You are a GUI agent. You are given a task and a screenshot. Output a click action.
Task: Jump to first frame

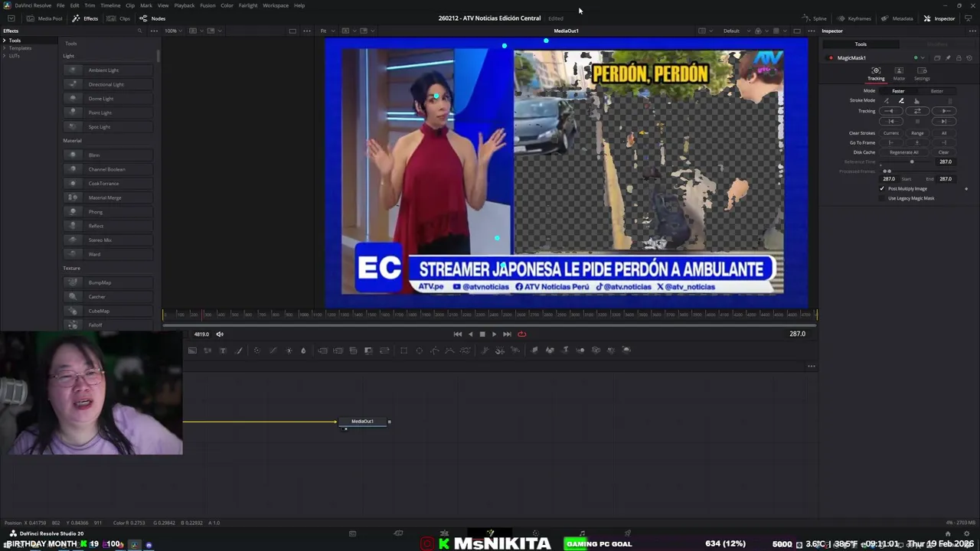(458, 334)
